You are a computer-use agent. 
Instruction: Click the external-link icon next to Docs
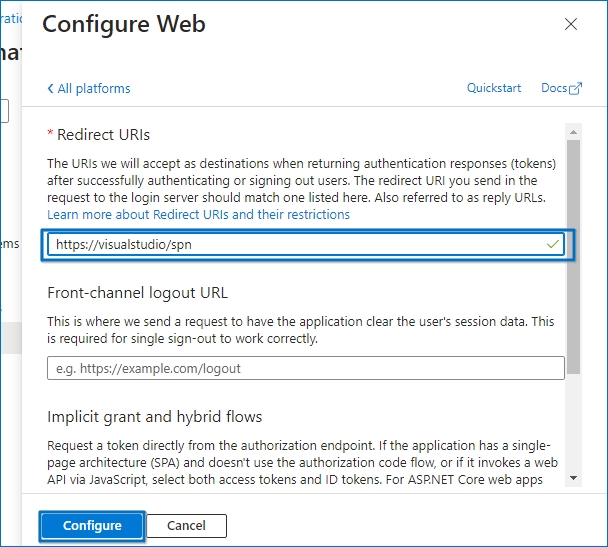(x=575, y=88)
